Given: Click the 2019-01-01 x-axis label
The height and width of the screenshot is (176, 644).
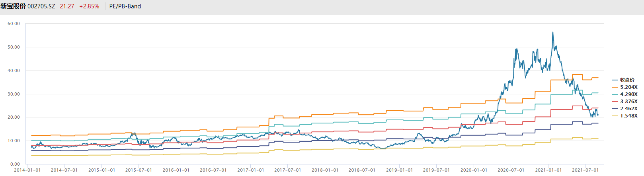Looking at the screenshot, I should pos(399,170).
